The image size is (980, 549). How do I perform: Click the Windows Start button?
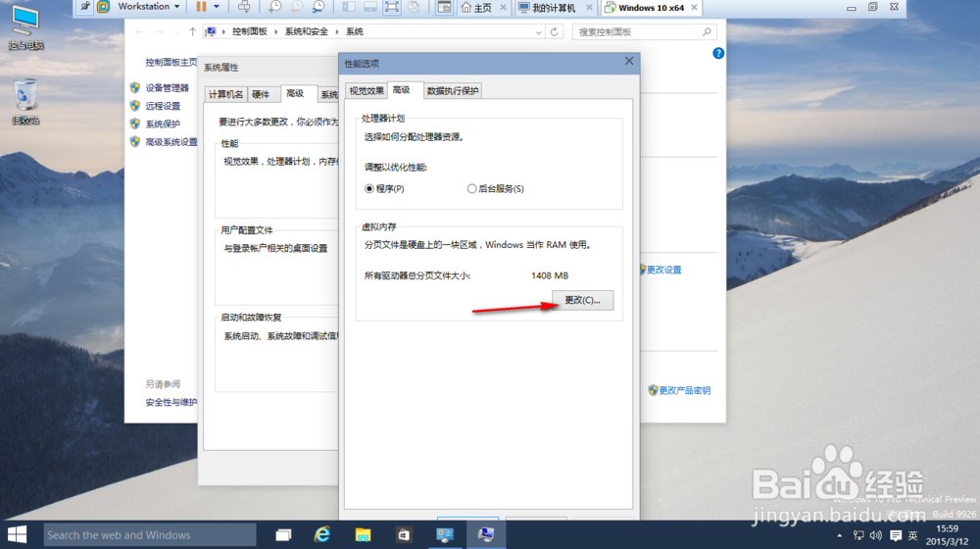coord(17,534)
